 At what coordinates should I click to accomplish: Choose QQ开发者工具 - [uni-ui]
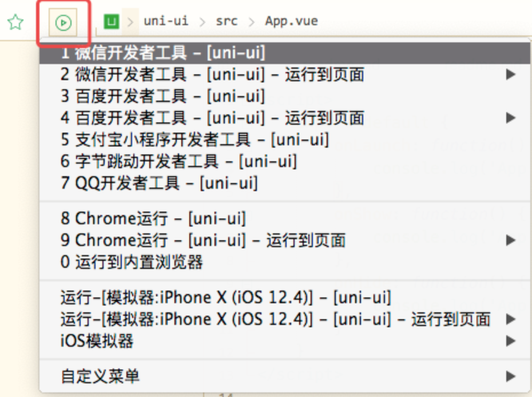(159, 183)
